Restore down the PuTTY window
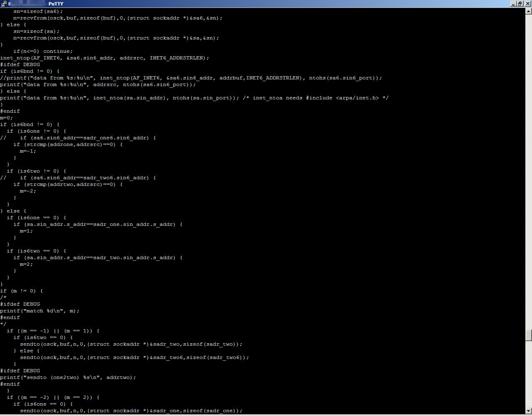 [x=520, y=4]
